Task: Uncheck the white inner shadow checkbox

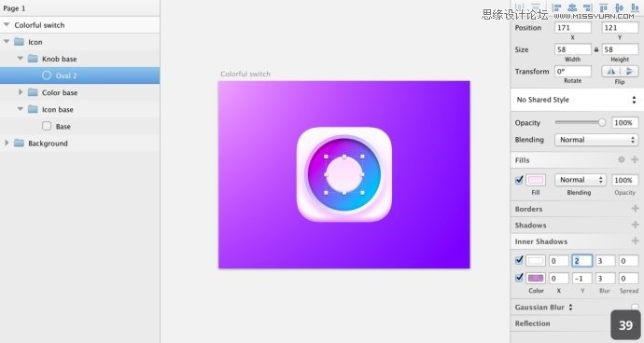Action: (519, 260)
